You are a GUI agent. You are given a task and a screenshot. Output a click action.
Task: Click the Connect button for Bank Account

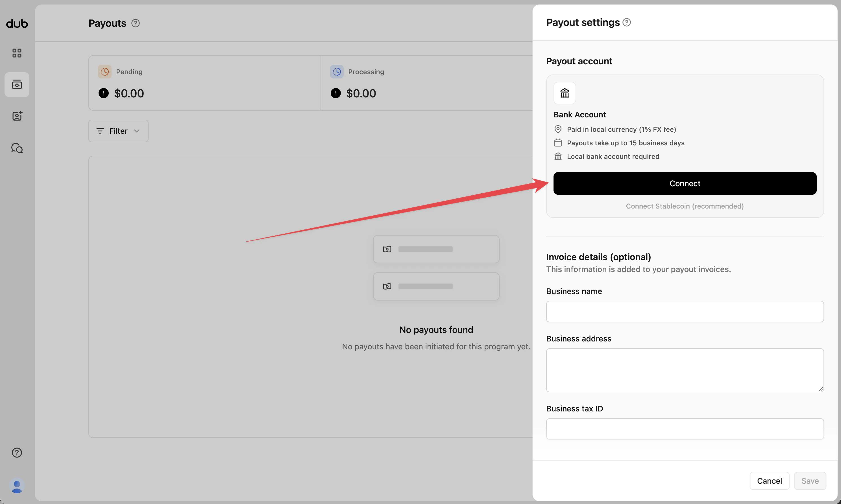[684, 183]
